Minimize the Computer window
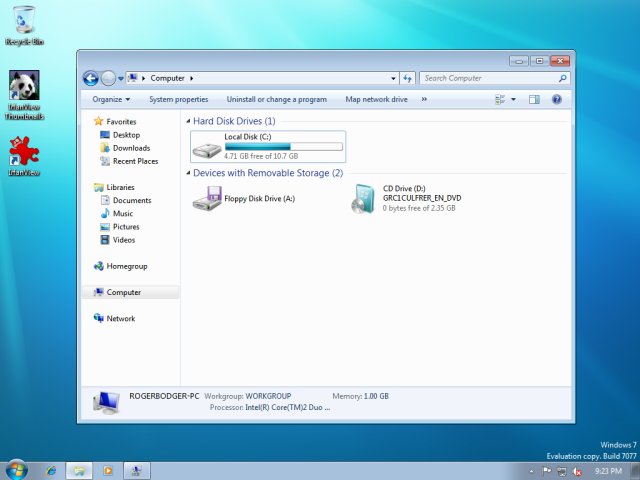 click(519, 61)
